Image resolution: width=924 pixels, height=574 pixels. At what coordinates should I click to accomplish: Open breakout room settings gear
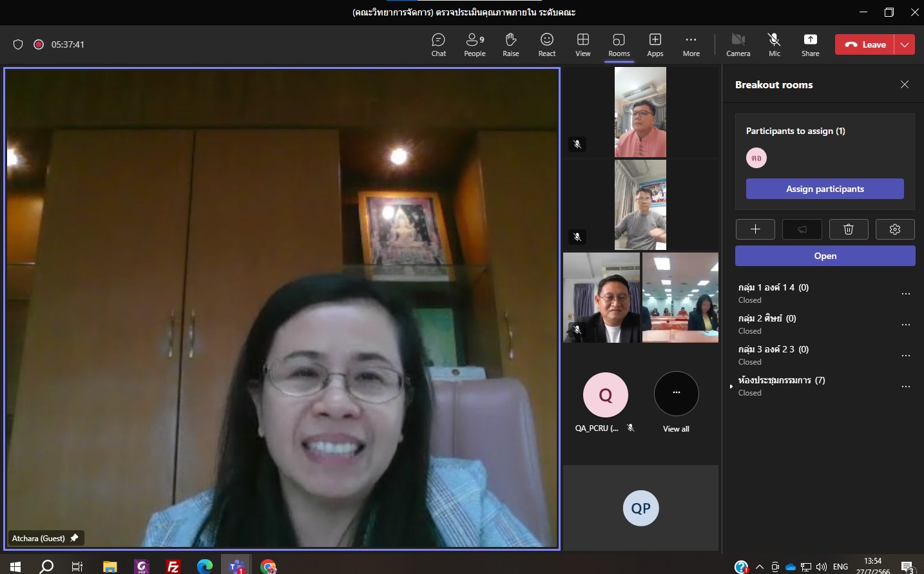pyautogui.click(x=895, y=229)
